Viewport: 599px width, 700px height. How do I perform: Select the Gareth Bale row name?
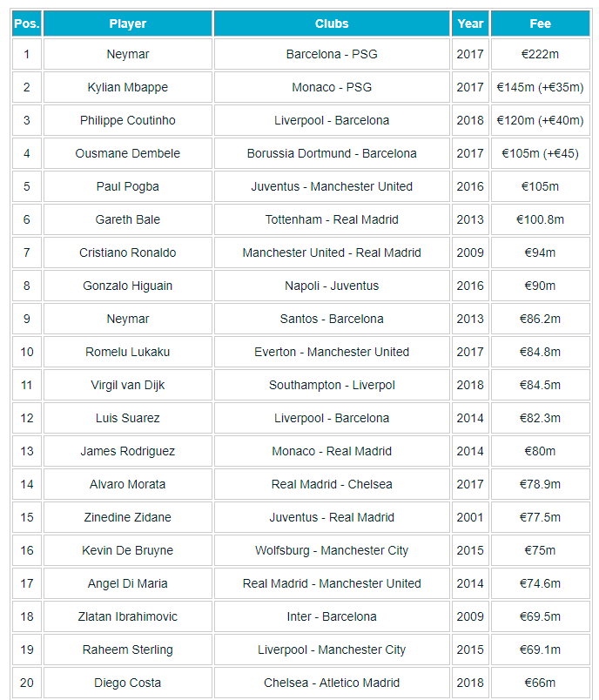(x=128, y=219)
